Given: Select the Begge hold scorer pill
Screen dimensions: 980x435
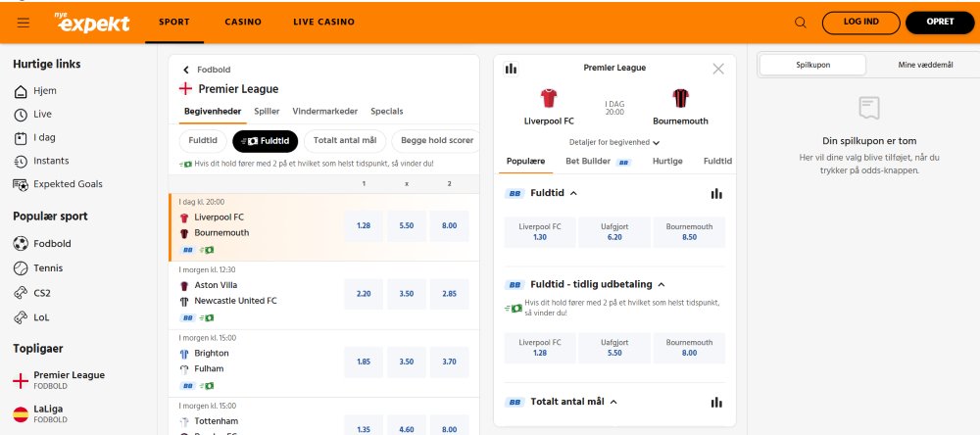Looking at the screenshot, I should click(436, 141).
